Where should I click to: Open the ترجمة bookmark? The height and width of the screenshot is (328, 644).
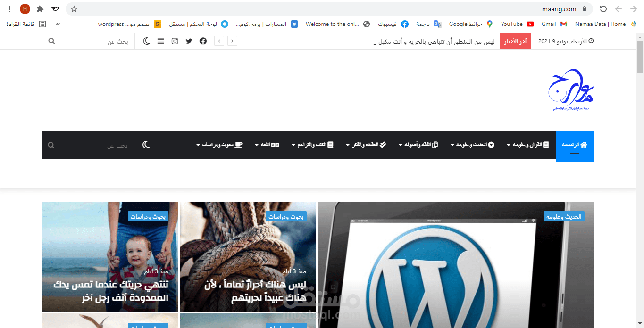click(x=429, y=24)
